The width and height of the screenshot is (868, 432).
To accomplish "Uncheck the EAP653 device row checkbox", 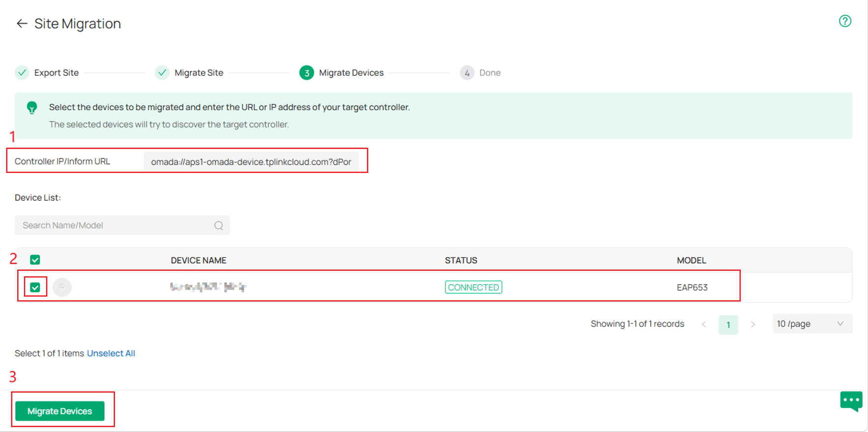I will (x=35, y=287).
